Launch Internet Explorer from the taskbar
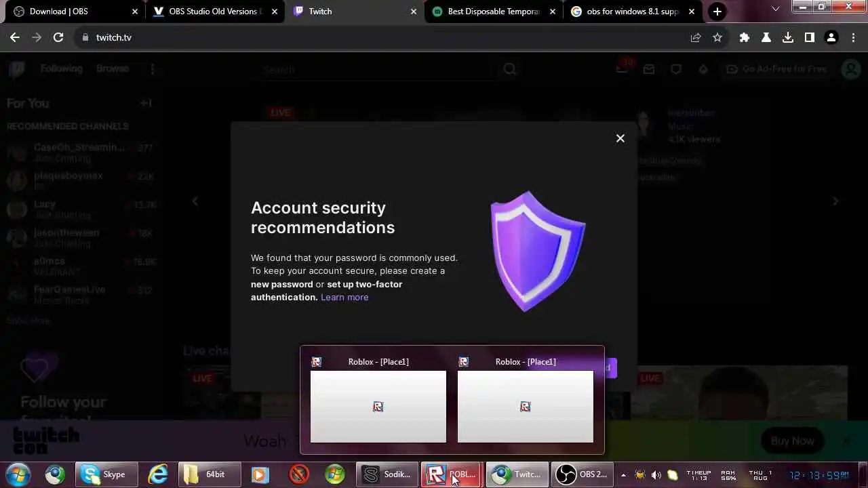868x488 pixels. (158, 474)
